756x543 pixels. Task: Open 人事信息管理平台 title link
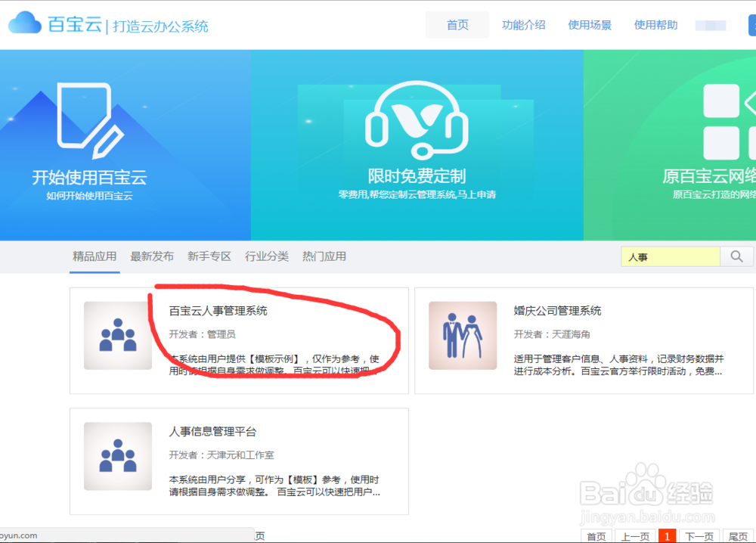(212, 432)
